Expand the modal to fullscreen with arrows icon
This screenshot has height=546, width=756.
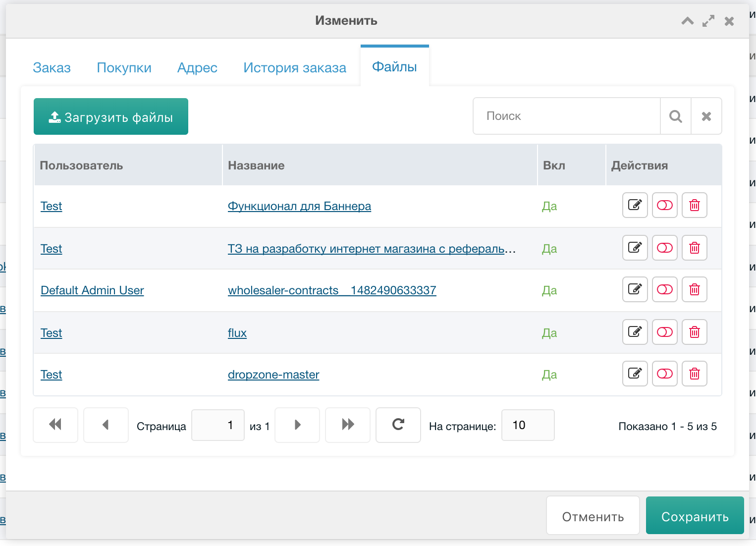[x=708, y=21]
